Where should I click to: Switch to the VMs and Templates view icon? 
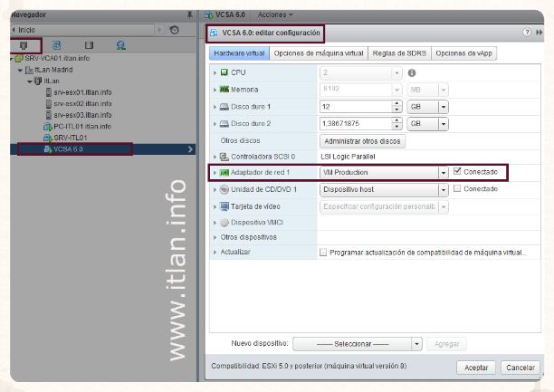56,44
